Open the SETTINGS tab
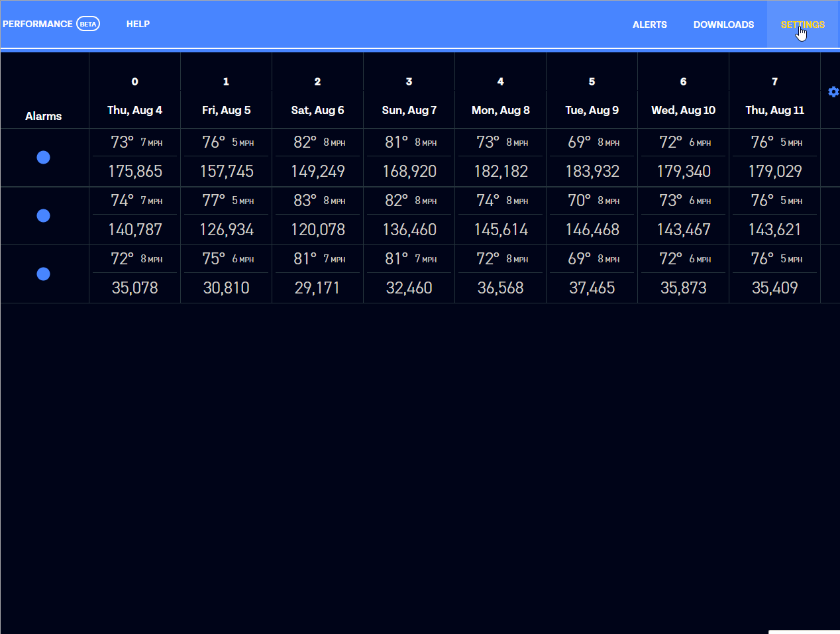840x634 pixels. coord(803,25)
